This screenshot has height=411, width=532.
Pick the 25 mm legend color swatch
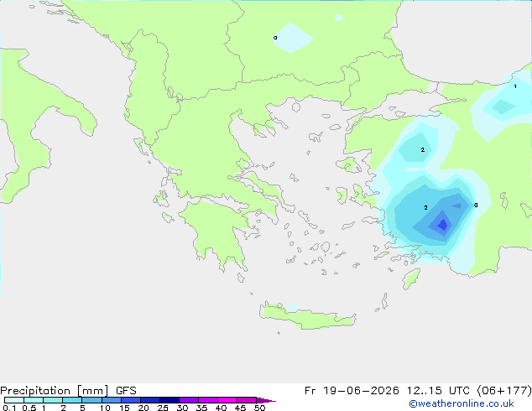point(169,400)
